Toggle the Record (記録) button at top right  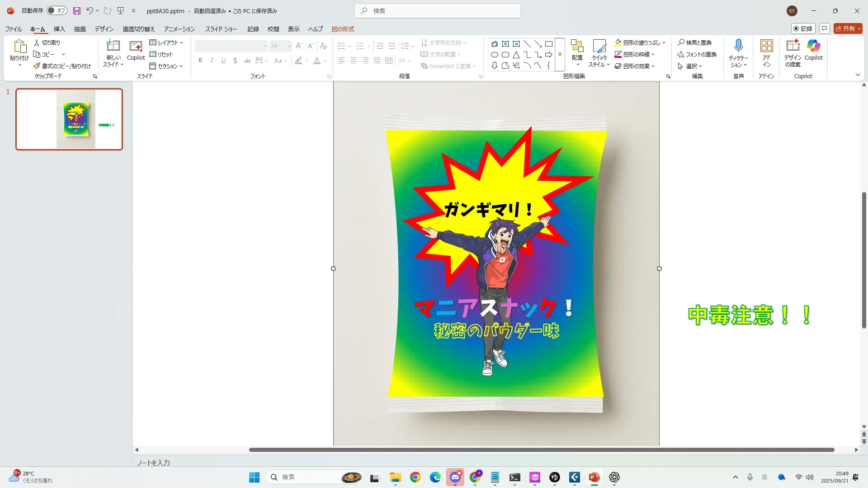coord(803,28)
